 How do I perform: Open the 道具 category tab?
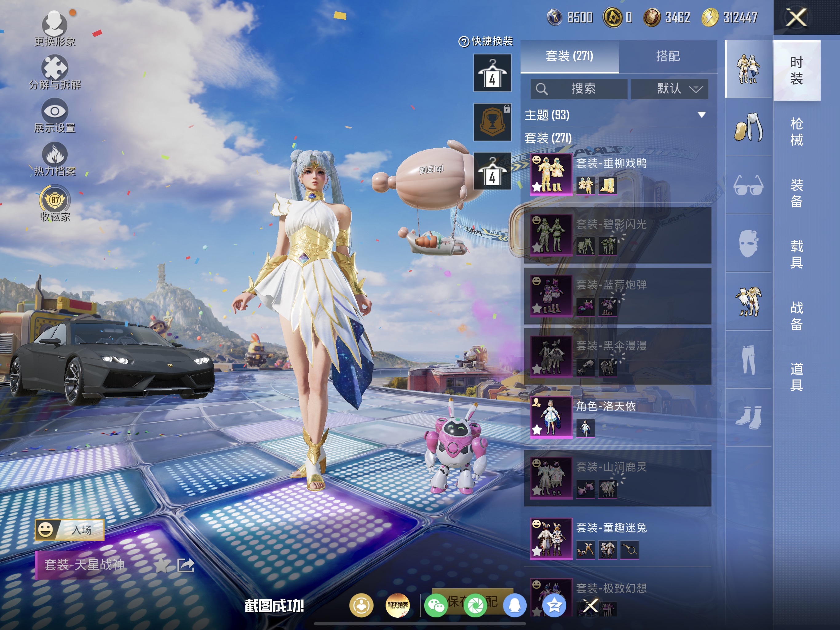(797, 377)
